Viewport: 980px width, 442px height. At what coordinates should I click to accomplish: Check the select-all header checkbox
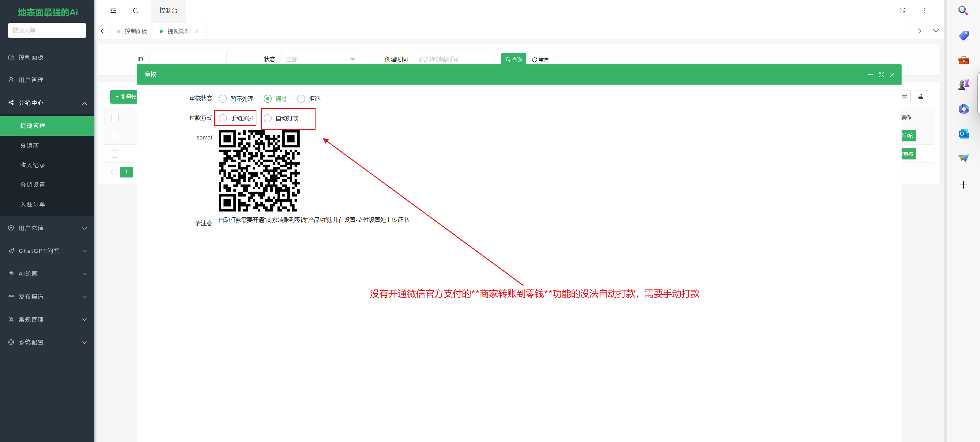[x=115, y=118]
